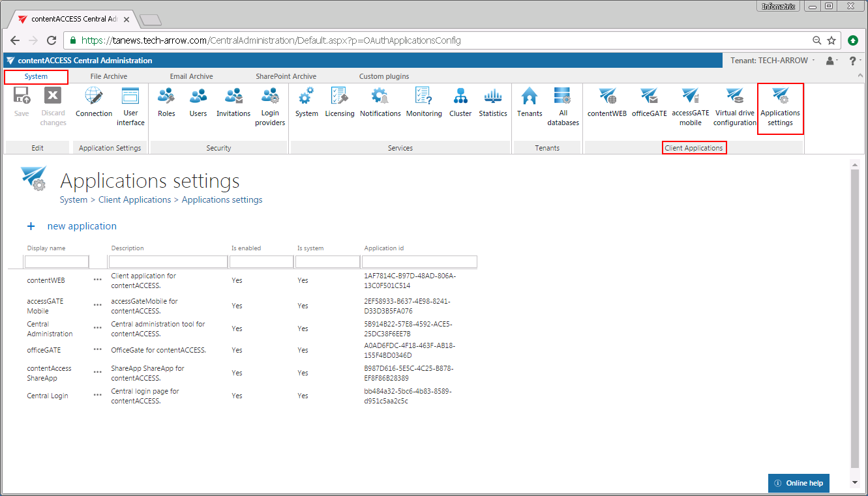Collapse the ribbon with the chevron
Viewport: 868px width, 496px height.
(860, 76)
